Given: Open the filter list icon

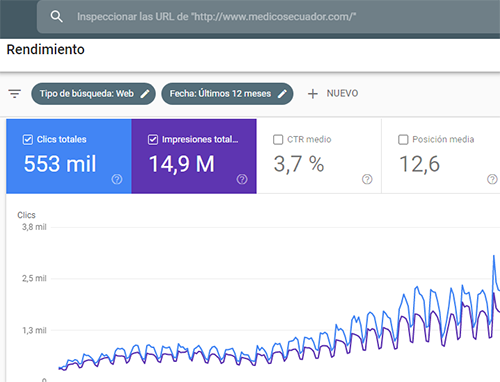Looking at the screenshot, I should (x=15, y=94).
